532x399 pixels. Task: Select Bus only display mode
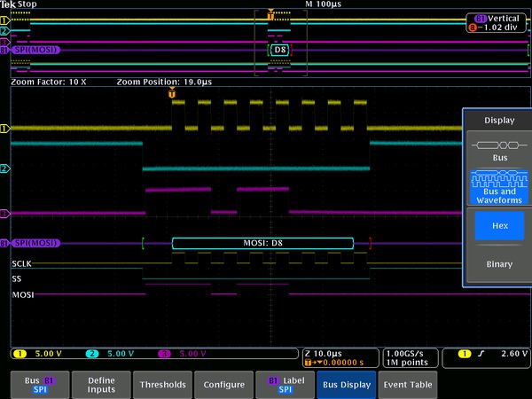497,150
